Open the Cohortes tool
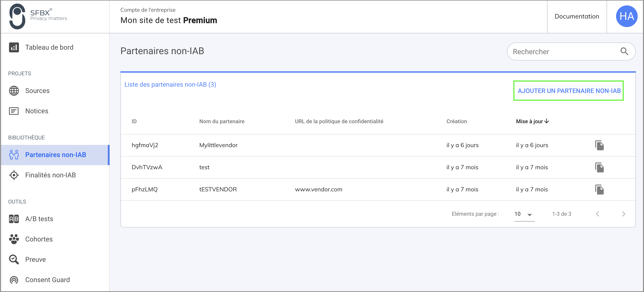 pos(39,239)
